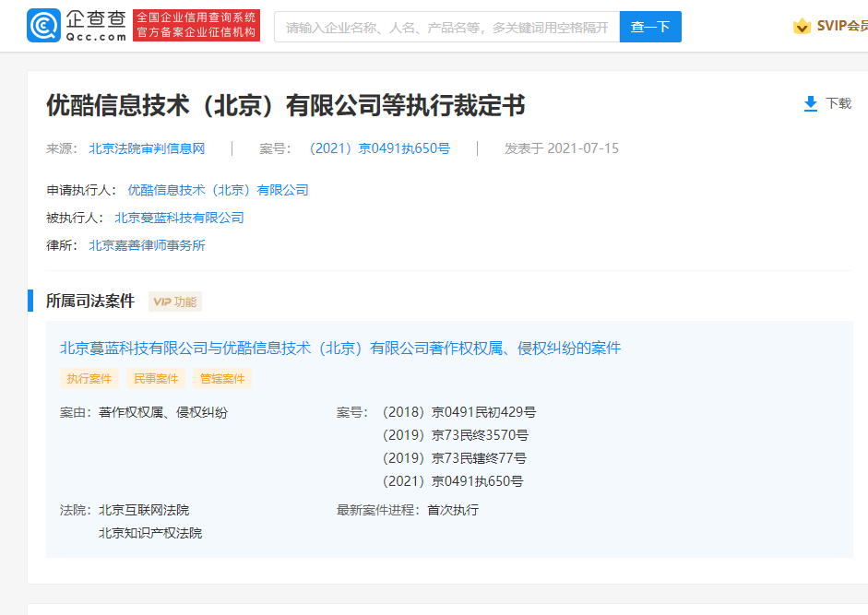
Task: Open respondent 北京蔓蓝科技有限公司 link
Action: [x=179, y=218]
